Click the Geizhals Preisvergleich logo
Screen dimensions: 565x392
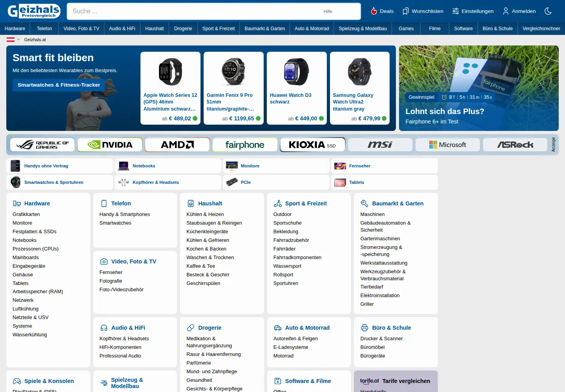pyautogui.click(x=34, y=11)
